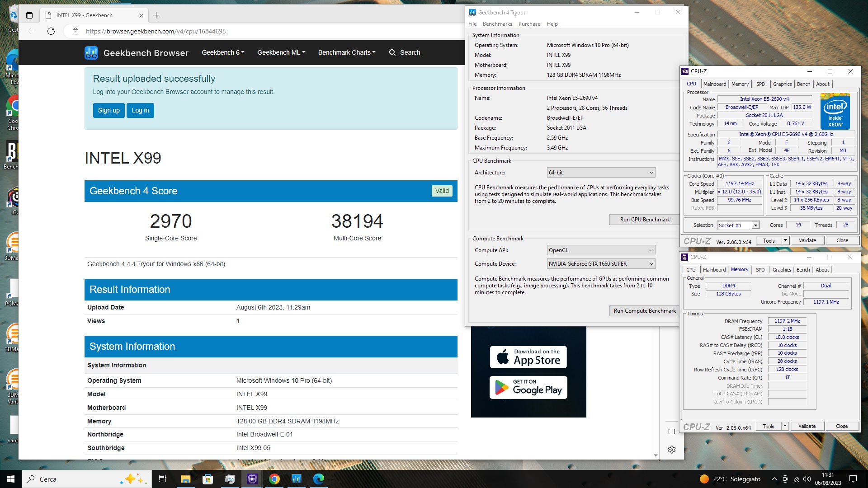The image size is (868, 488).
Task: Switch to Microsoft Edge on the taskbar
Action: pyautogui.click(x=318, y=479)
